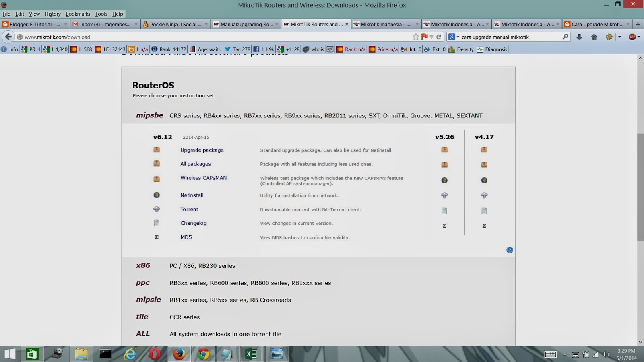Click the Changelog link
The image size is (644, 362).
194,223
